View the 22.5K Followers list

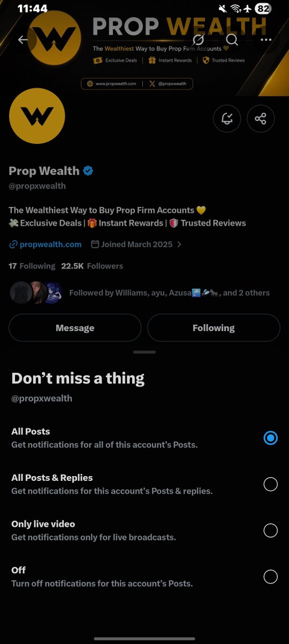click(92, 266)
